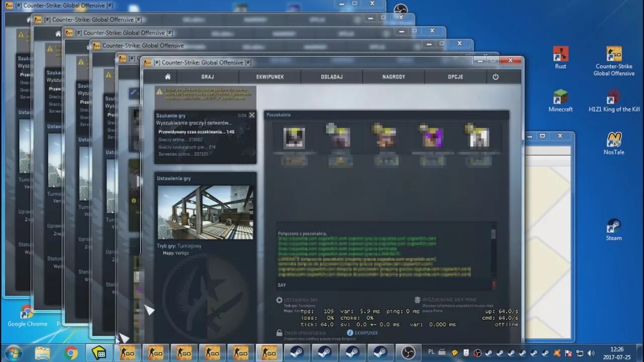The height and width of the screenshot is (362, 644).
Task: Open the home screen of CS:GO
Action: click(168, 77)
